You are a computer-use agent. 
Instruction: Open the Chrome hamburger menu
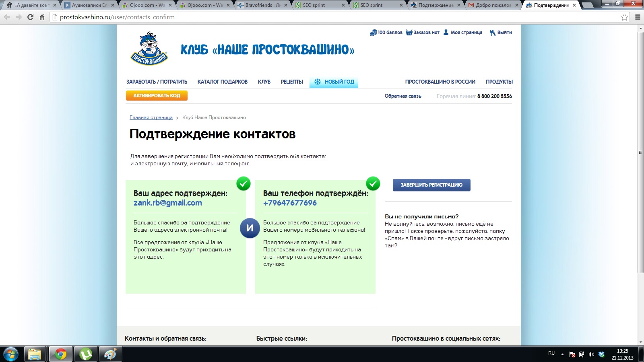point(638,17)
